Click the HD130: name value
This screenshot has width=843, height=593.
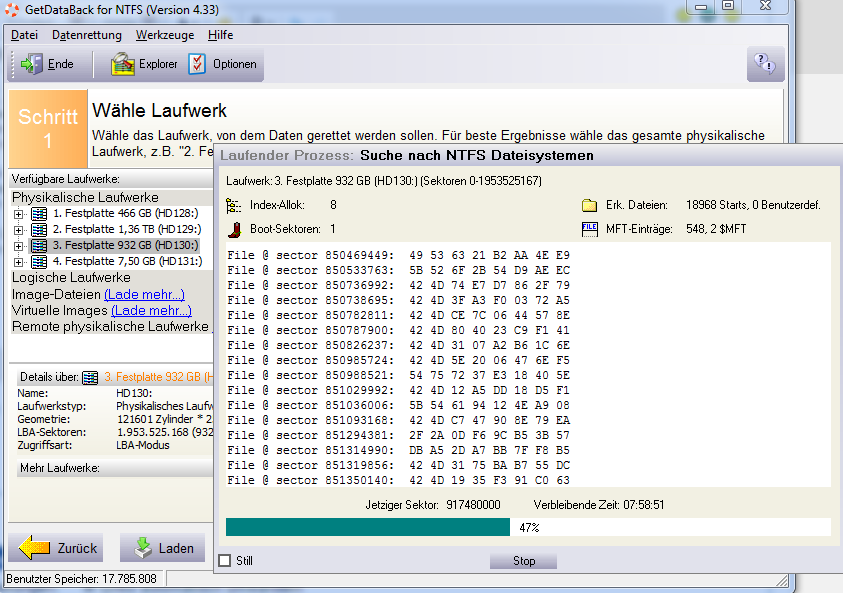click(x=134, y=394)
